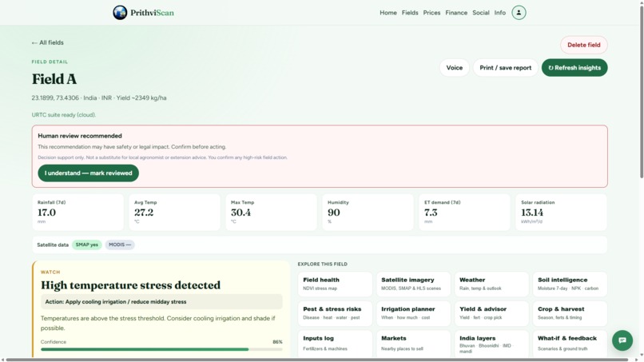Click the Humidity 90 card

point(368,212)
